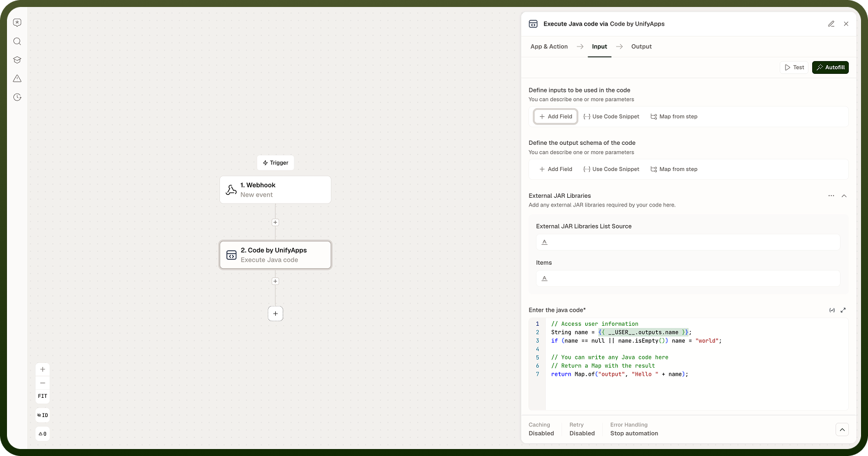Image resolution: width=868 pixels, height=456 pixels.
Task: Open the Retry Disabled setting
Action: pos(582,429)
